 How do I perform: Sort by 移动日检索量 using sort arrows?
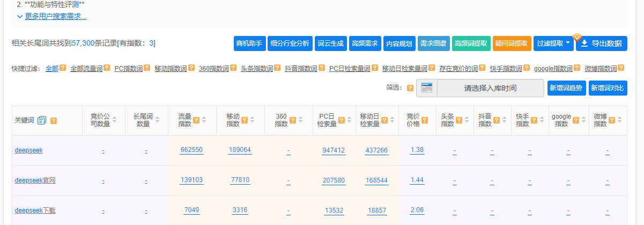pos(393,120)
